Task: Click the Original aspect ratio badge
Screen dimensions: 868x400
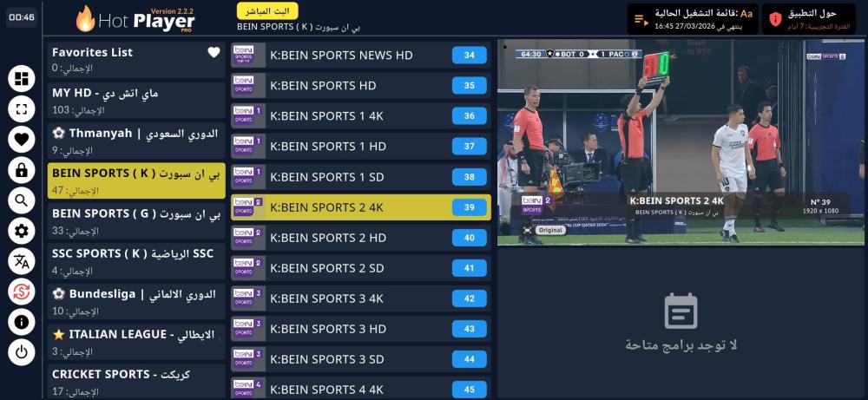Action: pyautogui.click(x=536, y=230)
